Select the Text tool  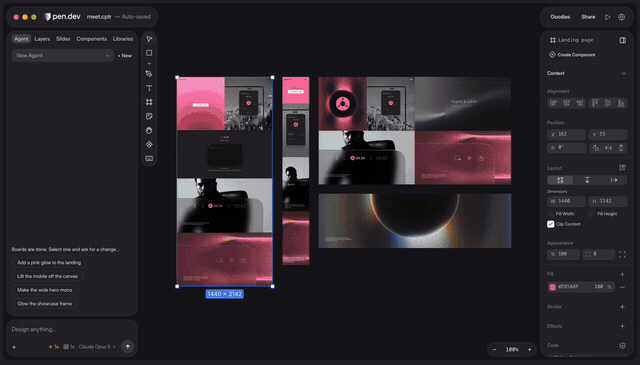tap(149, 88)
